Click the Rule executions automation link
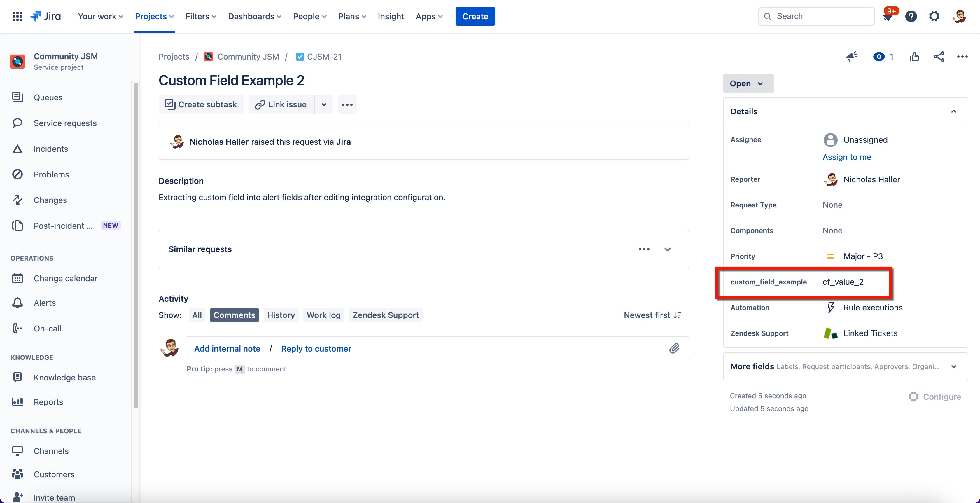Screen dimensions: 980x503 point(873,308)
